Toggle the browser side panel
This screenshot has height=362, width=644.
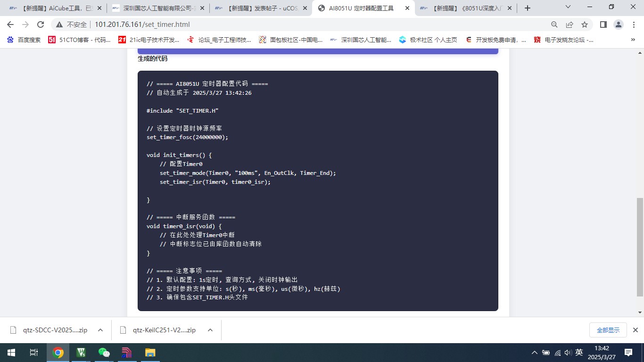603,25
